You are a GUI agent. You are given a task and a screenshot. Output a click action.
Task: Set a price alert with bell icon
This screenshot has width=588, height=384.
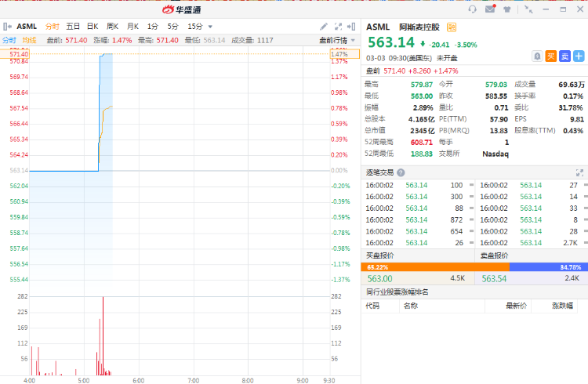[537, 56]
